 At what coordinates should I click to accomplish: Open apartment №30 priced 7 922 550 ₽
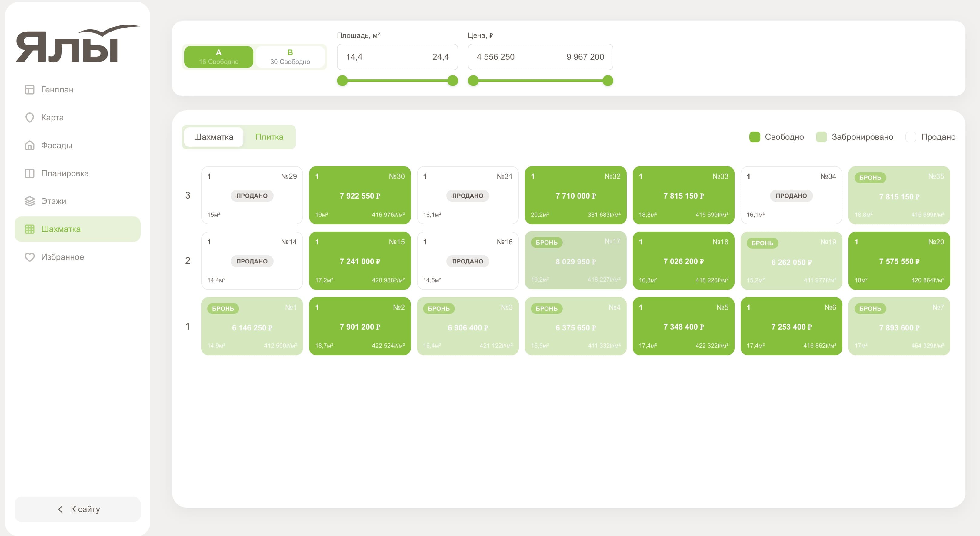point(359,195)
